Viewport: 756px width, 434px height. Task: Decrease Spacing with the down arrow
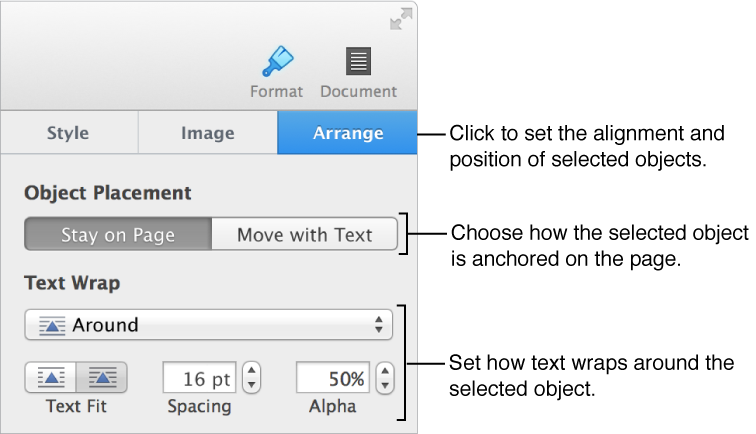pyautogui.click(x=251, y=385)
